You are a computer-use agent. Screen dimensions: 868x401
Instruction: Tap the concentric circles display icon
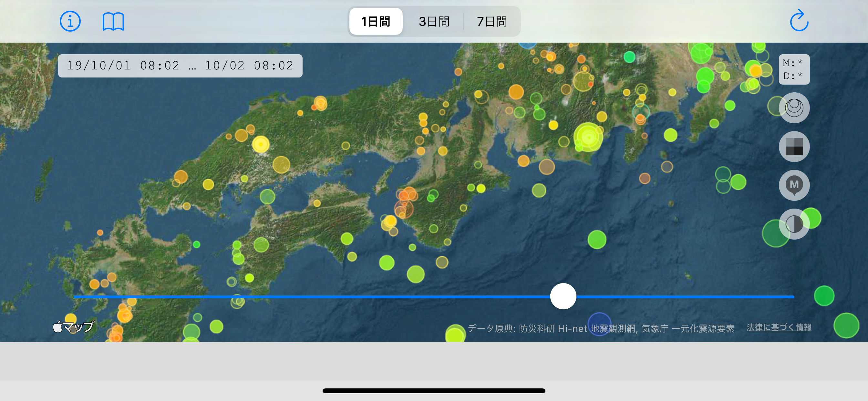(794, 108)
